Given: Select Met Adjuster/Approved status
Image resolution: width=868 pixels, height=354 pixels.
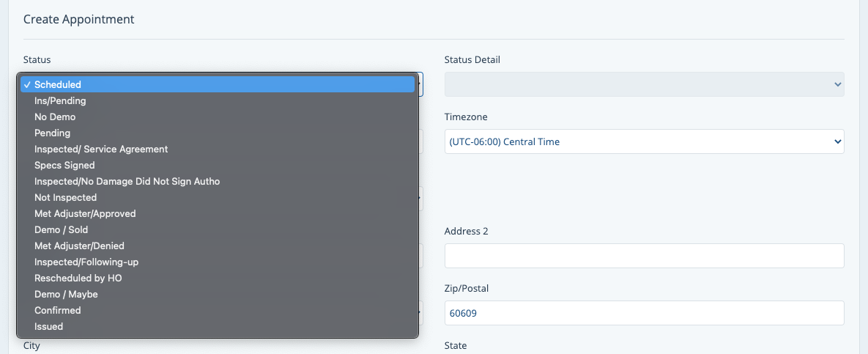Looking at the screenshot, I should (x=85, y=213).
